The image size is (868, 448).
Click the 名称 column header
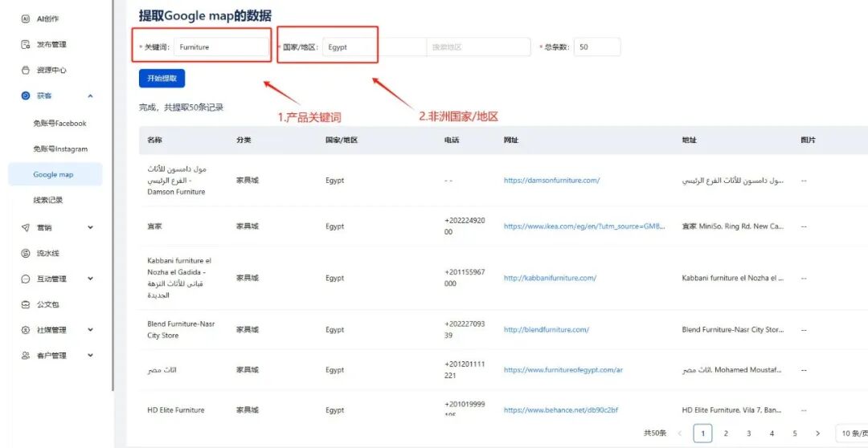(154, 140)
